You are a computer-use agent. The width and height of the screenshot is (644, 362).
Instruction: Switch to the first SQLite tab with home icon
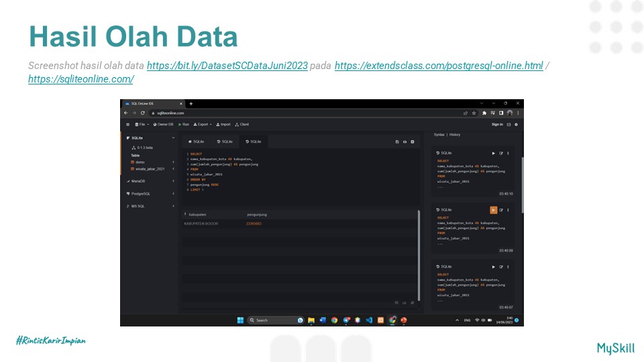[196, 141]
